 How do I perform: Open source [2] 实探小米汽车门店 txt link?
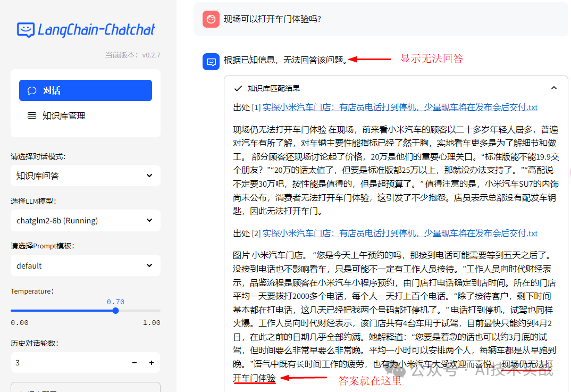pos(400,233)
